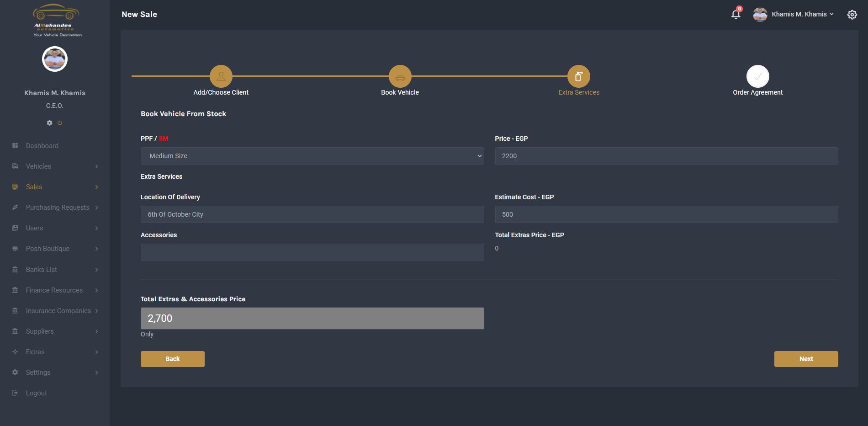The image size is (868, 426).
Task: Click the Logout icon in sidebar
Action: click(x=15, y=393)
